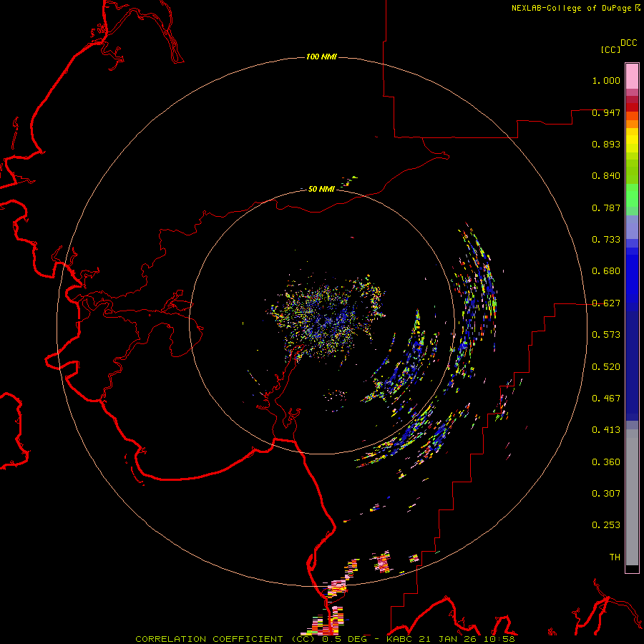Viewport: 644px width, 644px height.
Task: Click the 50 NMI range ring label
Action: point(321,189)
